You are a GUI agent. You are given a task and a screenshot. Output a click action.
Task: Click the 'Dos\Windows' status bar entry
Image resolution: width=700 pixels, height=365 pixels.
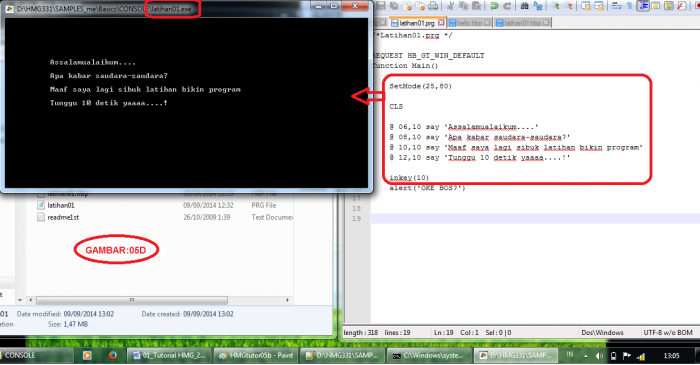coord(602,332)
